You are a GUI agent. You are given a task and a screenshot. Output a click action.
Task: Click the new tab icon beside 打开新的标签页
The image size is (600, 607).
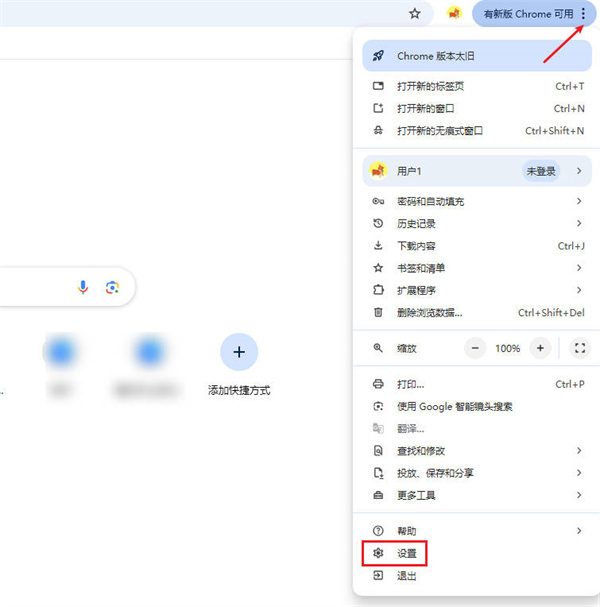(x=378, y=86)
